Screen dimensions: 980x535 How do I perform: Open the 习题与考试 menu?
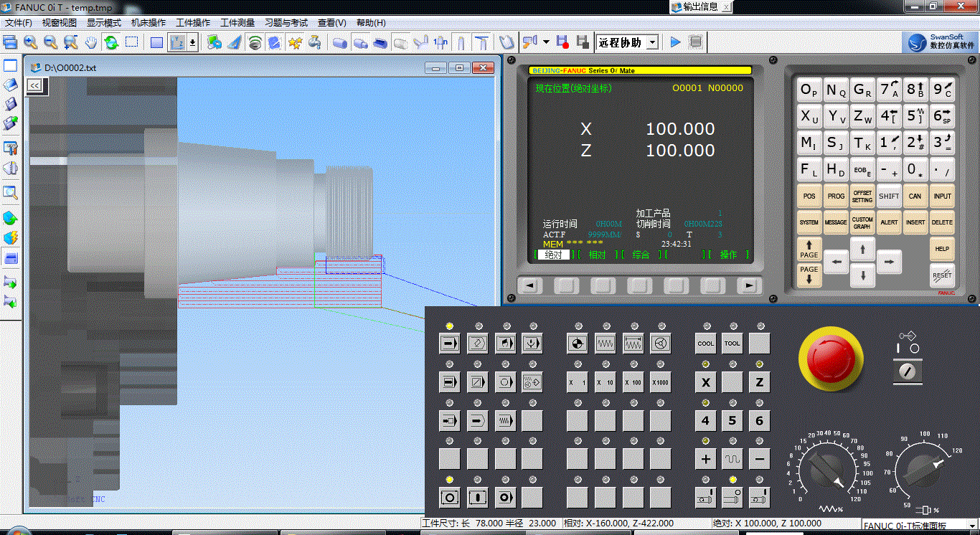286,23
